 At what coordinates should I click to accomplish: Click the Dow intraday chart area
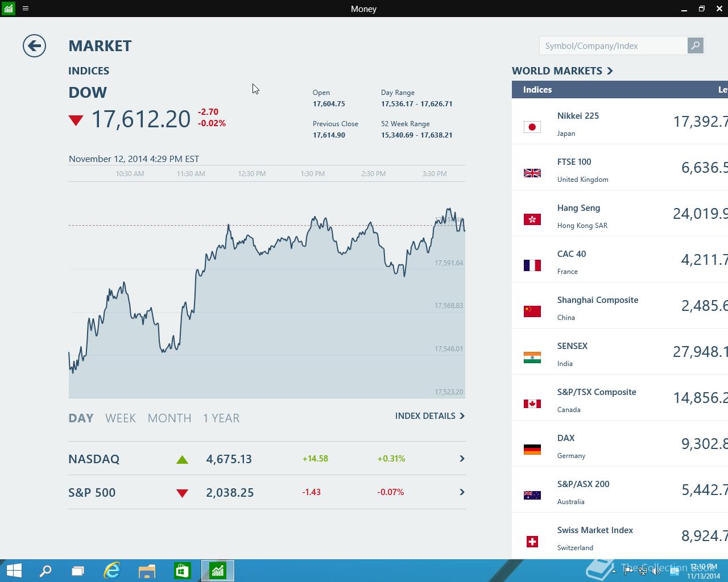tap(267, 290)
